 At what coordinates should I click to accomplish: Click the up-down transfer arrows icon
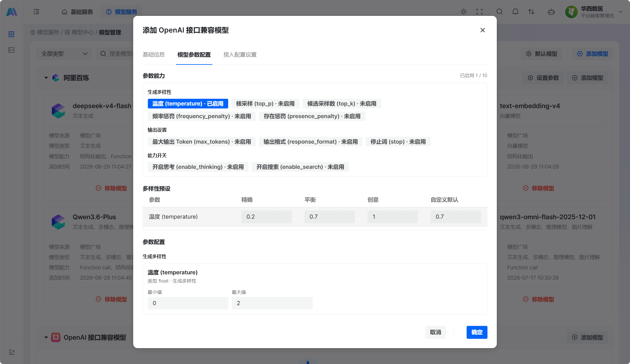pos(531,12)
